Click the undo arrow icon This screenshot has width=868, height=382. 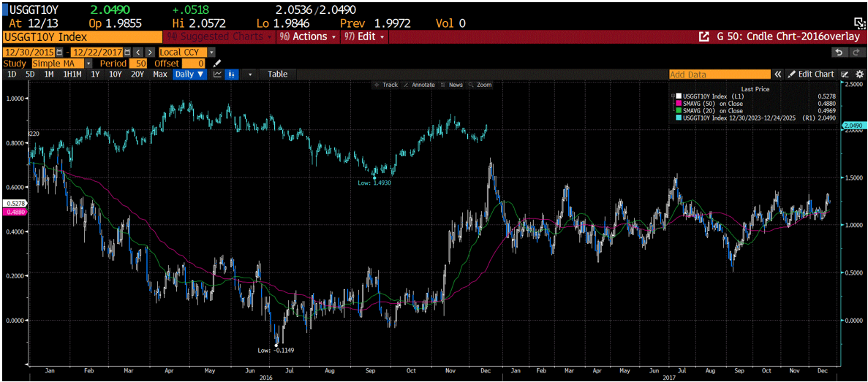pyautogui.click(x=839, y=51)
